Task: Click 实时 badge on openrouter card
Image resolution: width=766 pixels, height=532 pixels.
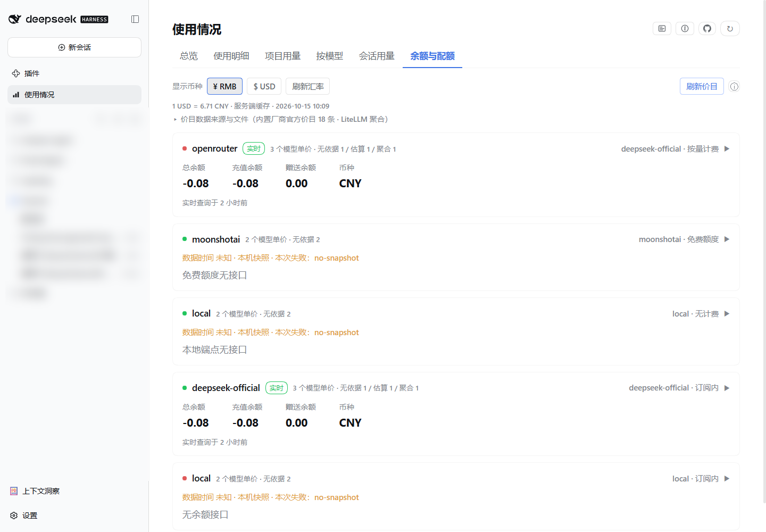Action: [254, 149]
